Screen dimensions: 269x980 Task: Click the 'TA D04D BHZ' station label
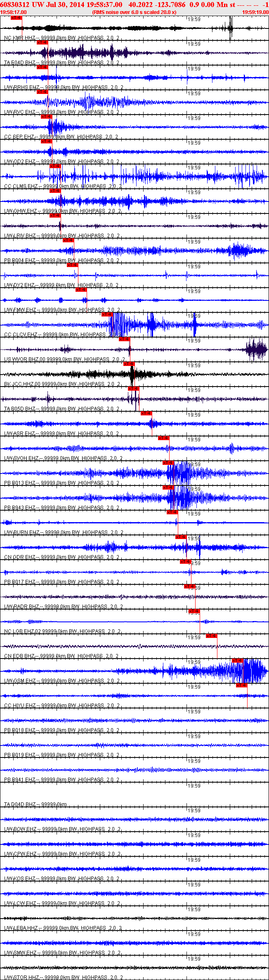pyautogui.click(x=20, y=804)
